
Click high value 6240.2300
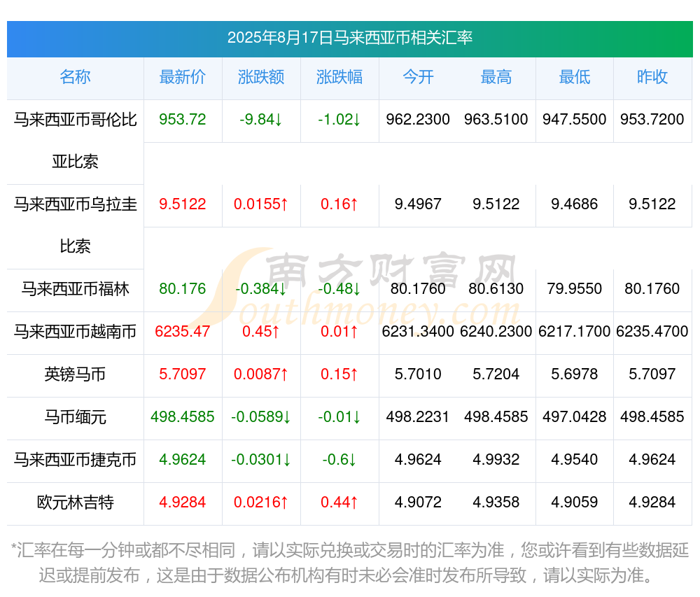click(496, 332)
